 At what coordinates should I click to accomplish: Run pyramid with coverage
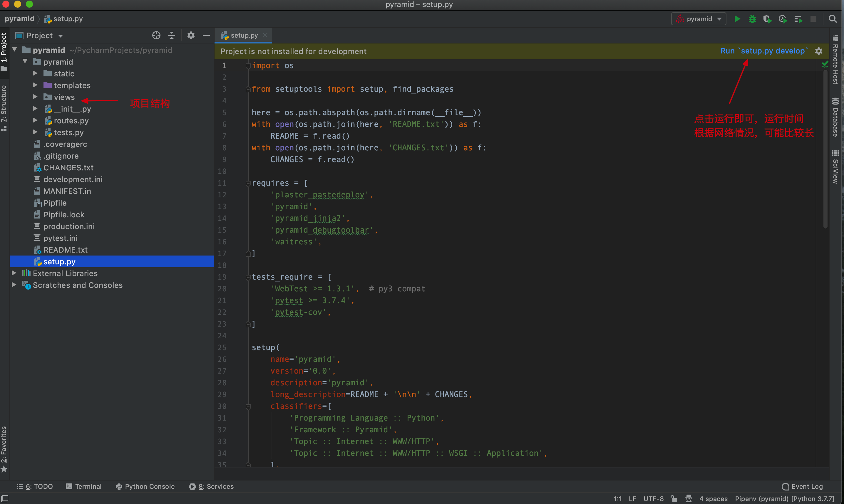coord(767,19)
